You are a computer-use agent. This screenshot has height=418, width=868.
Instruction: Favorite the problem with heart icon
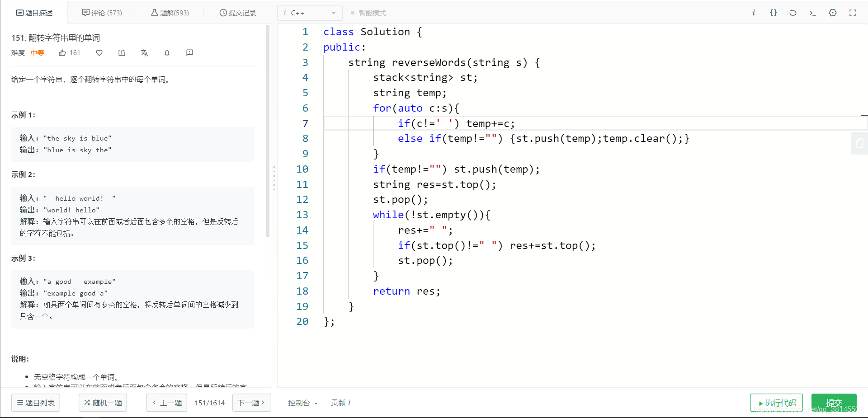pyautogui.click(x=99, y=53)
